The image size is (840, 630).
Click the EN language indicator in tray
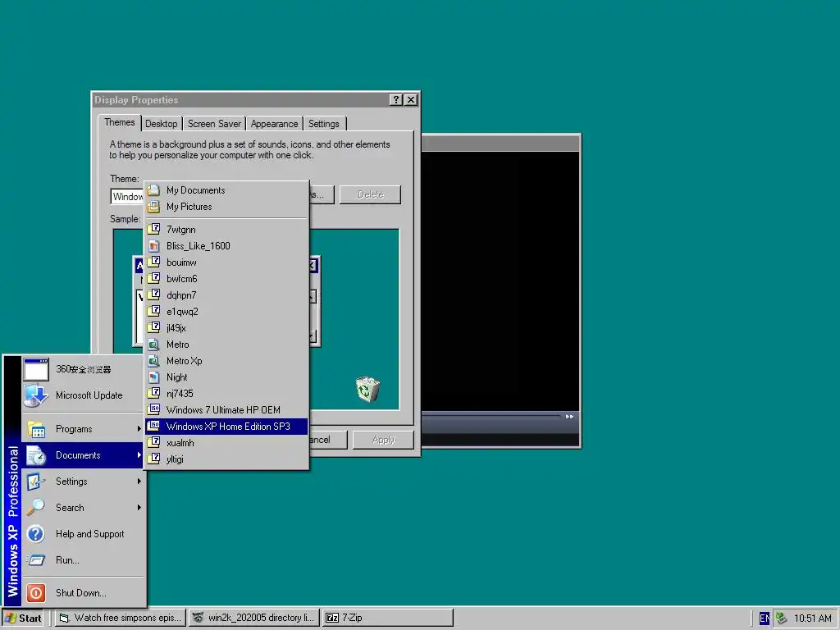pyautogui.click(x=765, y=619)
